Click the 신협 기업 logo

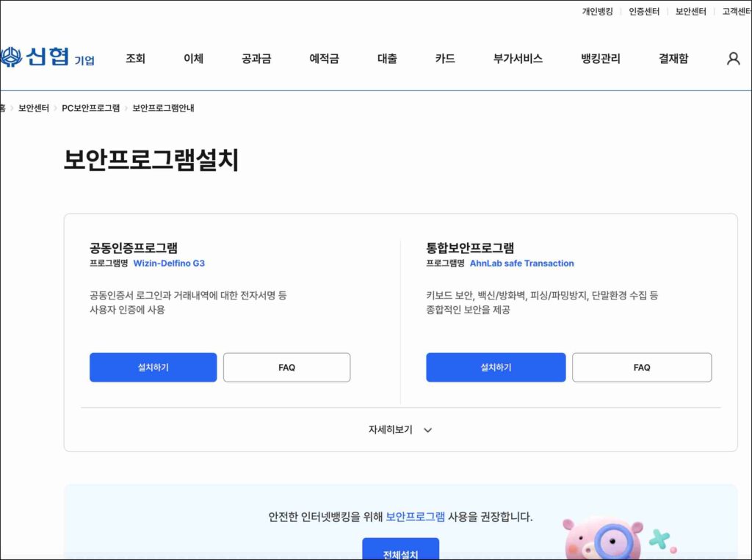coord(48,57)
